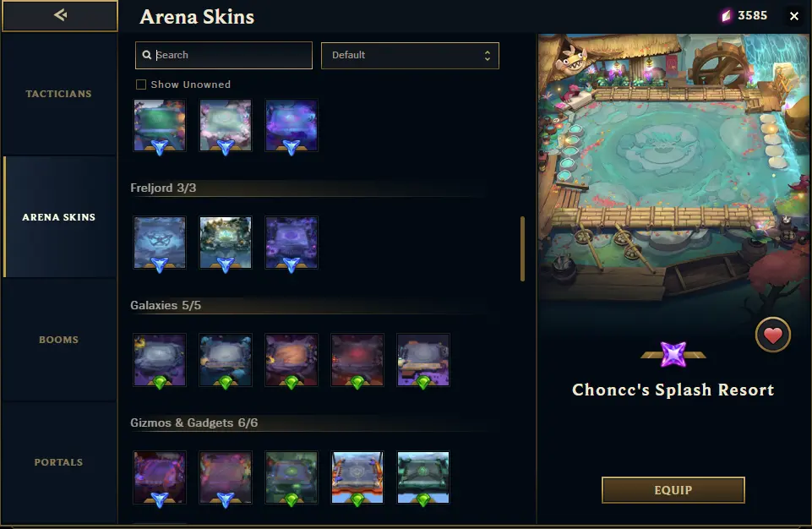
Task: Choose the last Galaxies arena skin
Action: point(423,360)
